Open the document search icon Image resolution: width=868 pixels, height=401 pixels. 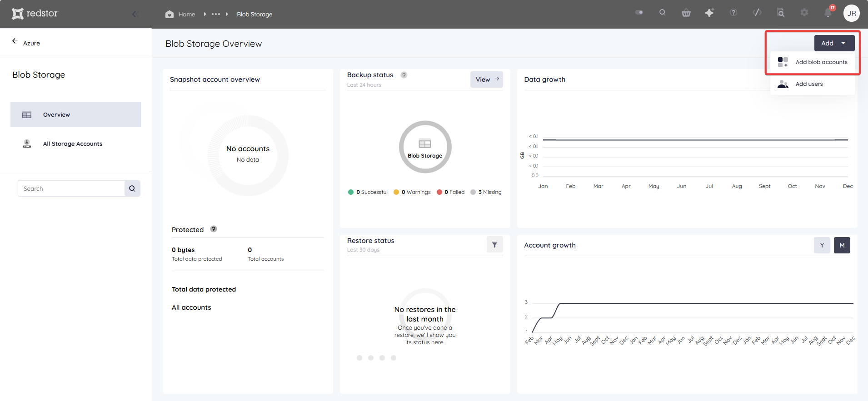(781, 13)
